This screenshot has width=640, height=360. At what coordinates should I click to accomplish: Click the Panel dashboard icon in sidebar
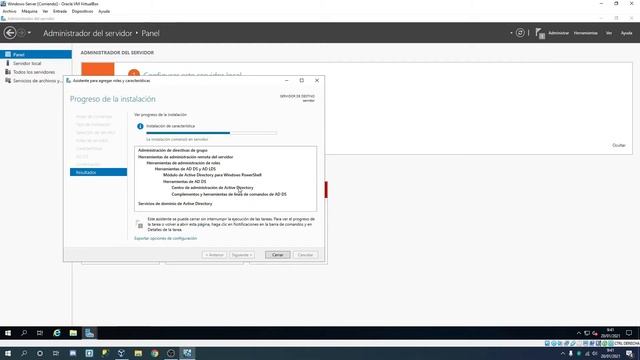(x=8, y=54)
